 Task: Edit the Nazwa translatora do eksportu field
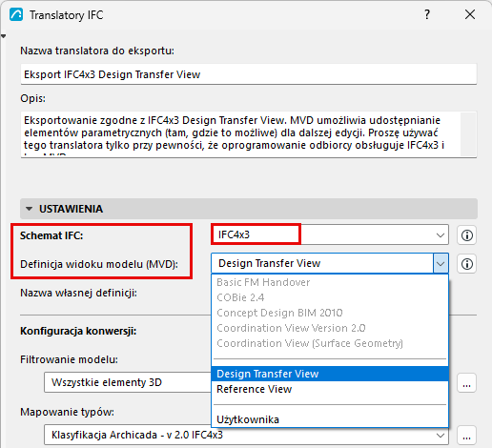point(249,74)
